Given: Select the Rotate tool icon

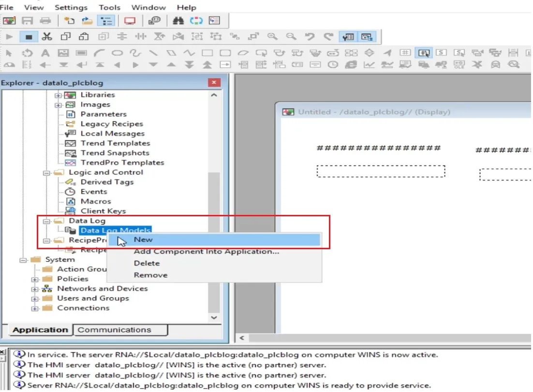Looking at the screenshot, I should point(27,53).
